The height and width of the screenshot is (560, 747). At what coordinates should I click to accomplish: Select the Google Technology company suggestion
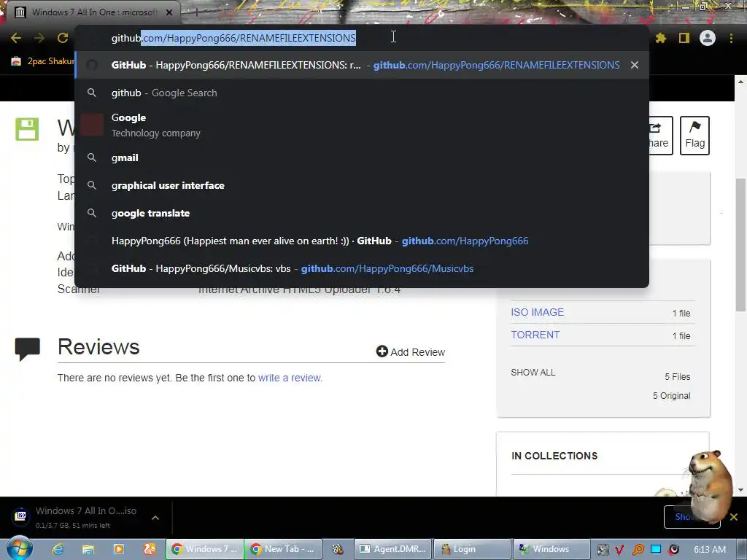(x=362, y=125)
